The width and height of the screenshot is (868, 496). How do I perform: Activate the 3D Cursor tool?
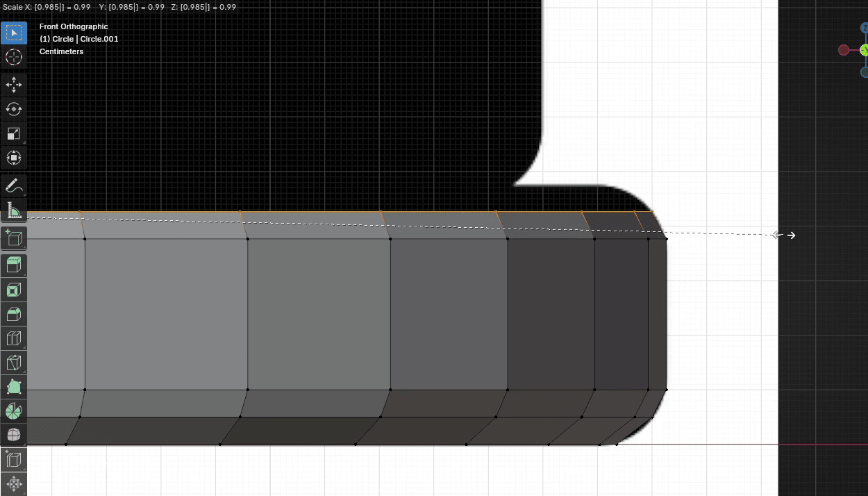click(14, 57)
